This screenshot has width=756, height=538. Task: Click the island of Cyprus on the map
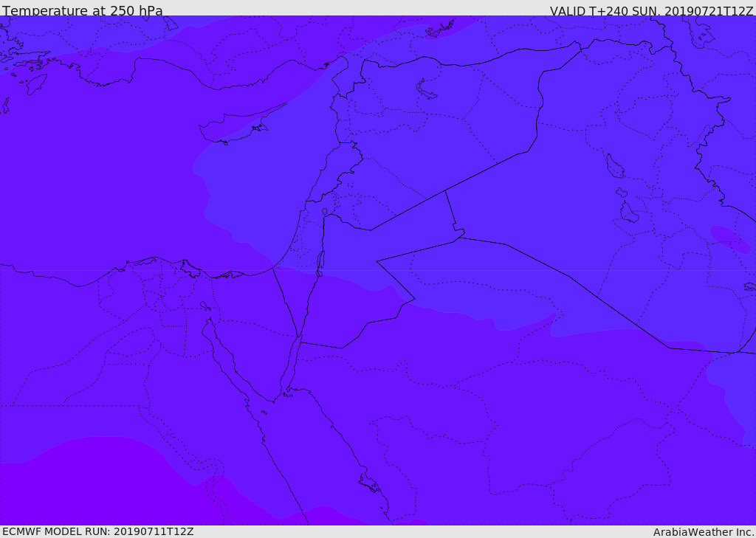coord(237,126)
